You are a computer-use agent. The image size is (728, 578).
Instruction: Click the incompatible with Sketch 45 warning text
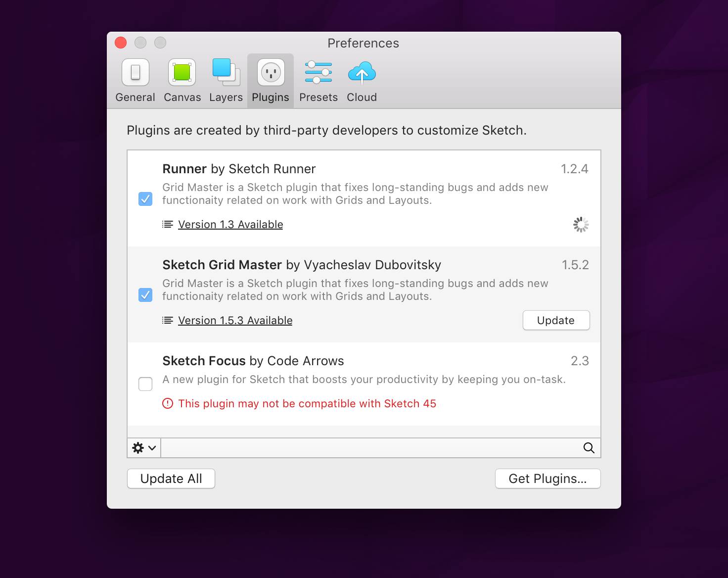[x=307, y=403]
